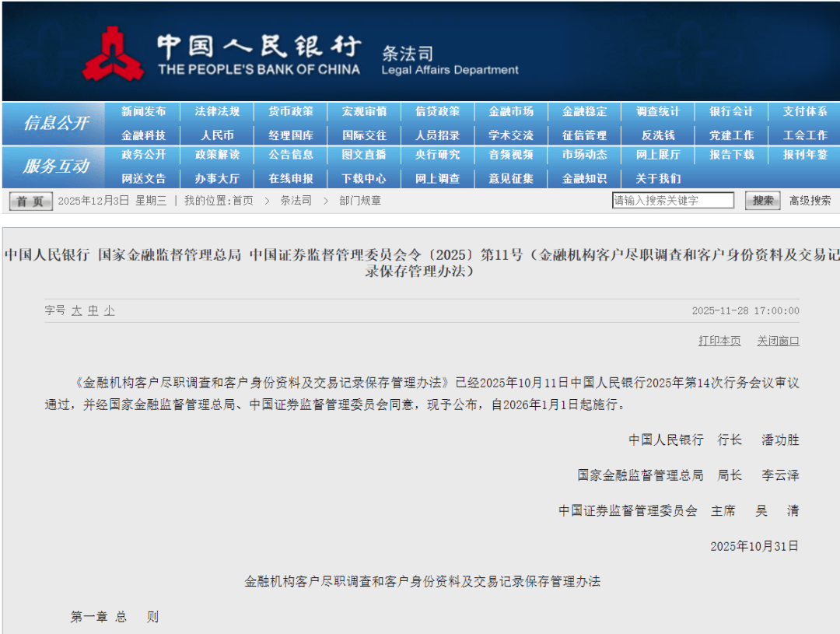Open 国际交往 section
Viewport: 840px width, 634px height.
(x=364, y=135)
